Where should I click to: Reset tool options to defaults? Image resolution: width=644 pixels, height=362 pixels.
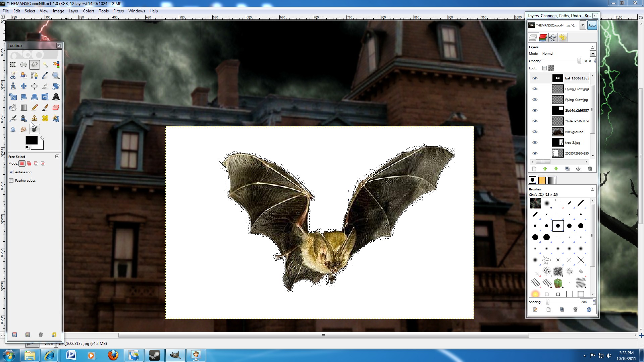click(x=54, y=335)
